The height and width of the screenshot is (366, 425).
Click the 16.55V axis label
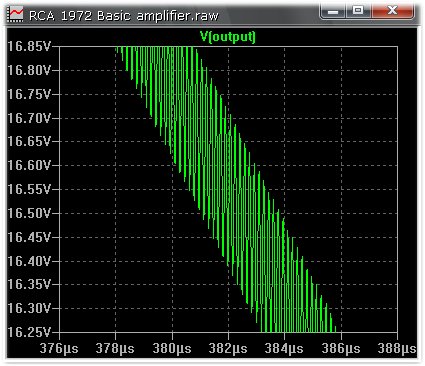pos(29,189)
